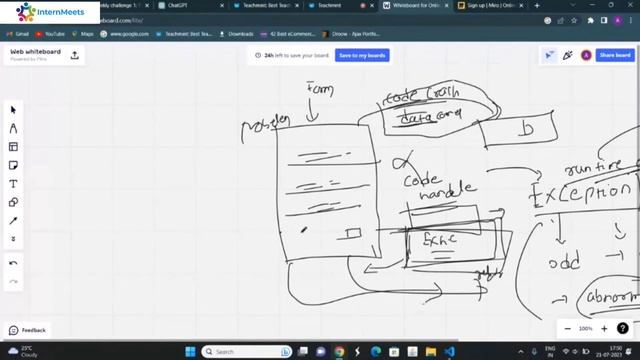Open File Explorer from the taskbar
640x360 pixels.
[431, 351]
